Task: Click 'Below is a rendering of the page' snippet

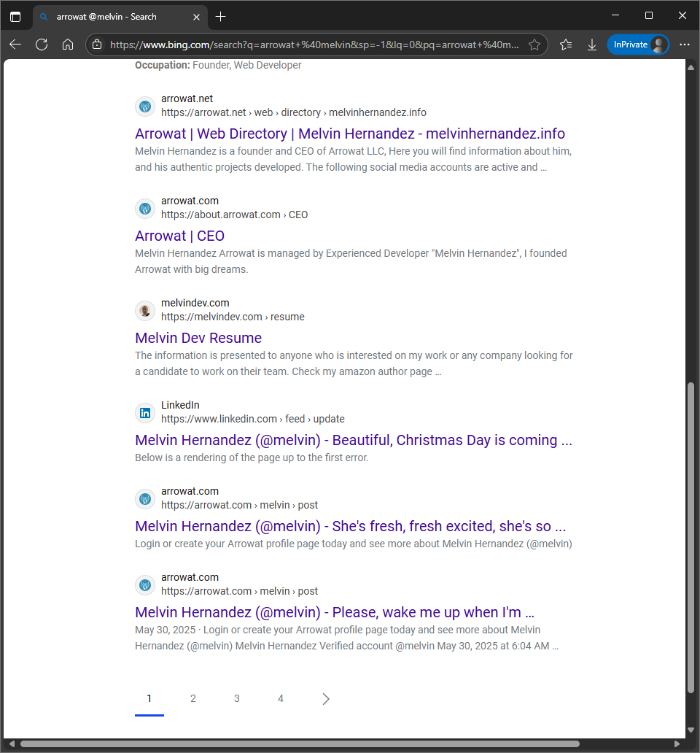Action: tap(252, 457)
